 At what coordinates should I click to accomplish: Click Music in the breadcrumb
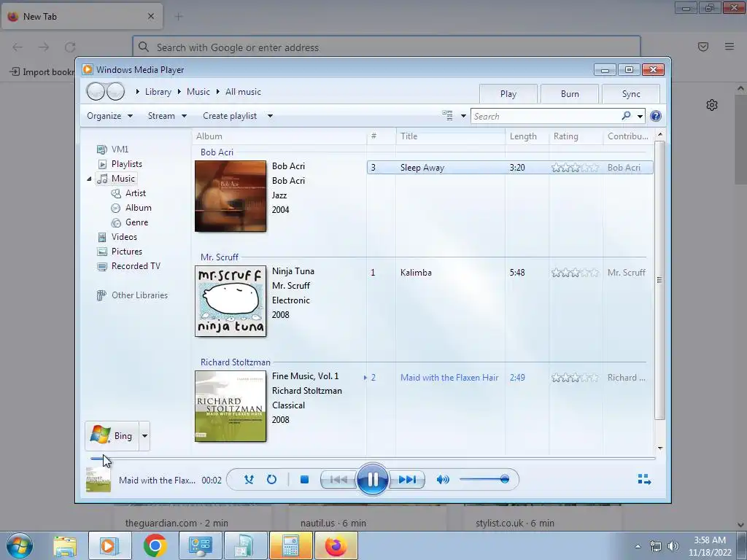tap(198, 92)
